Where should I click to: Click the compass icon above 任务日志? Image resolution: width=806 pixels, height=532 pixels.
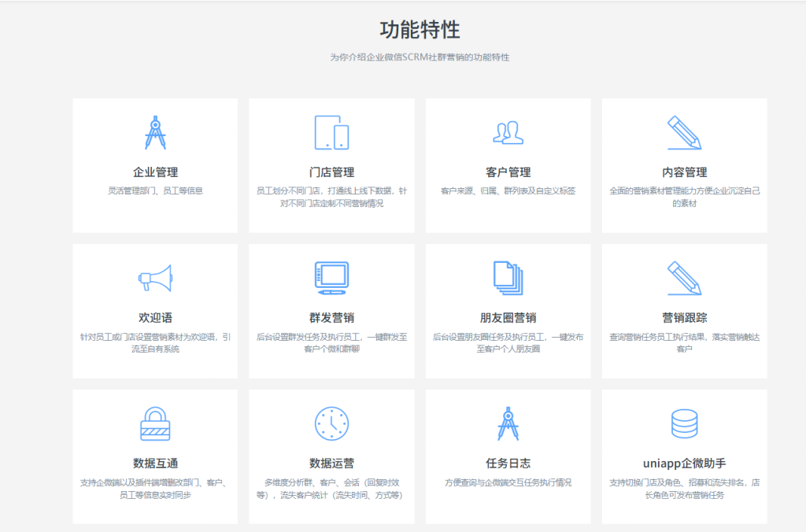[x=508, y=423]
